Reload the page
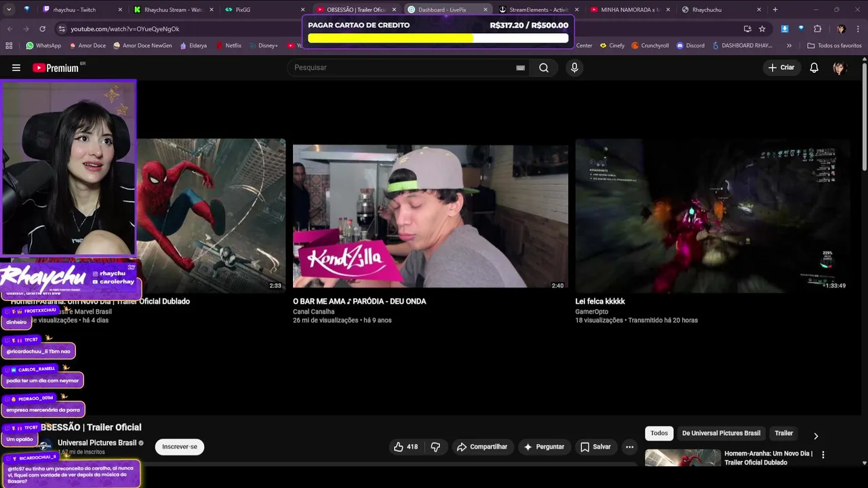This screenshot has width=868, height=488. point(42,28)
